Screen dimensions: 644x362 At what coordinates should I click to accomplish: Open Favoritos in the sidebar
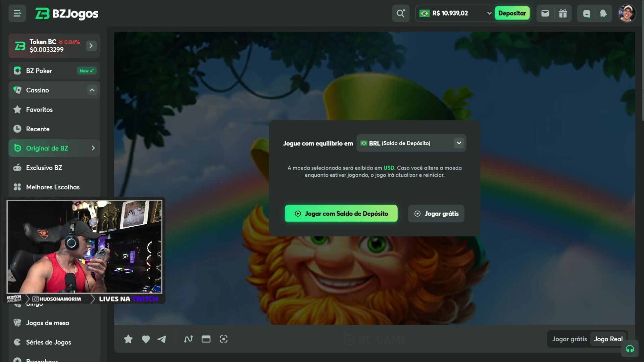point(54,109)
